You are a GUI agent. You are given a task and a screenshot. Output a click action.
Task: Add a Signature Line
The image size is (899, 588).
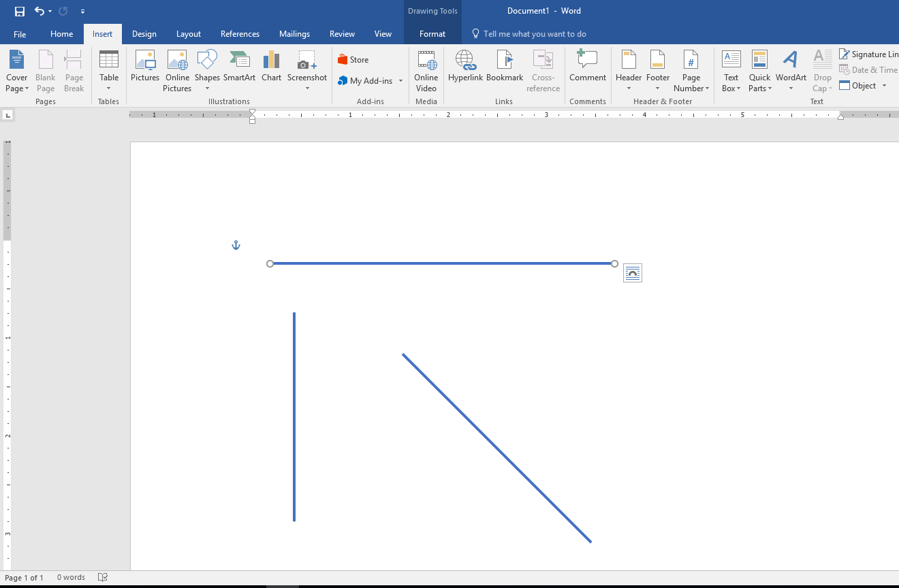pos(868,54)
